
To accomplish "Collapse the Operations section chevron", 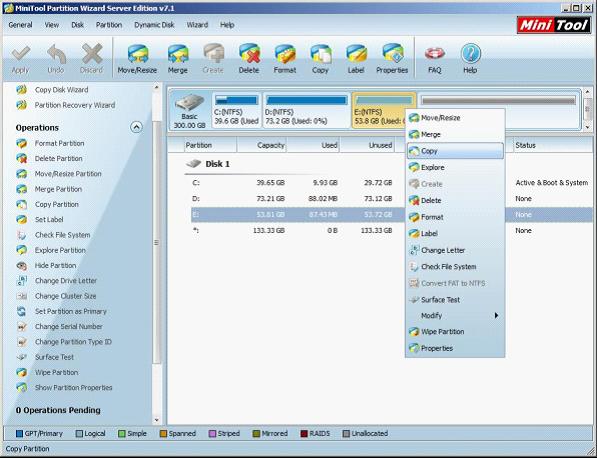I will coord(136,127).
